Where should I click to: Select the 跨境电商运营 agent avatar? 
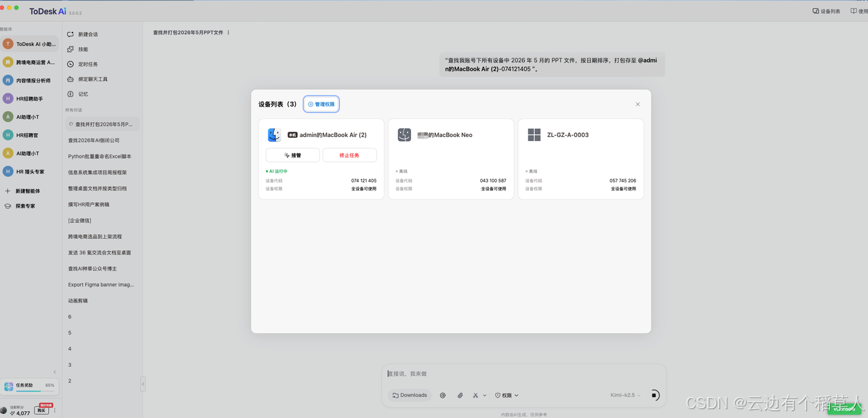(x=8, y=62)
